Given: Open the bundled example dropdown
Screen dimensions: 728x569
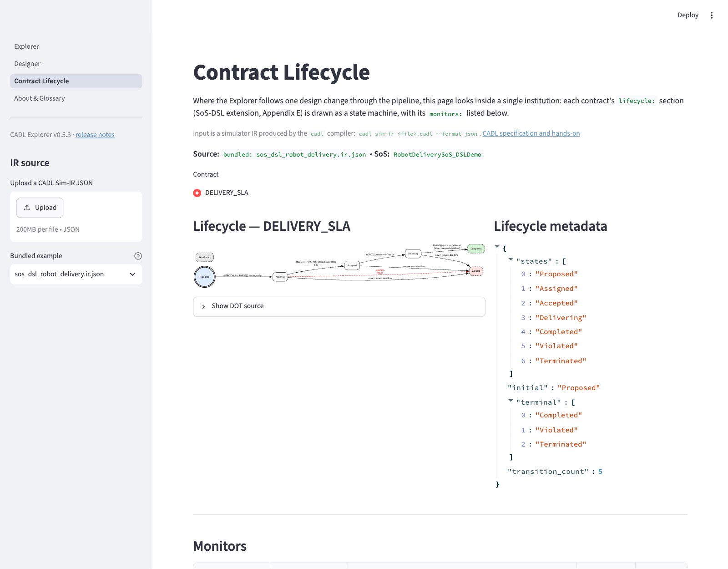Looking at the screenshot, I should (x=76, y=274).
